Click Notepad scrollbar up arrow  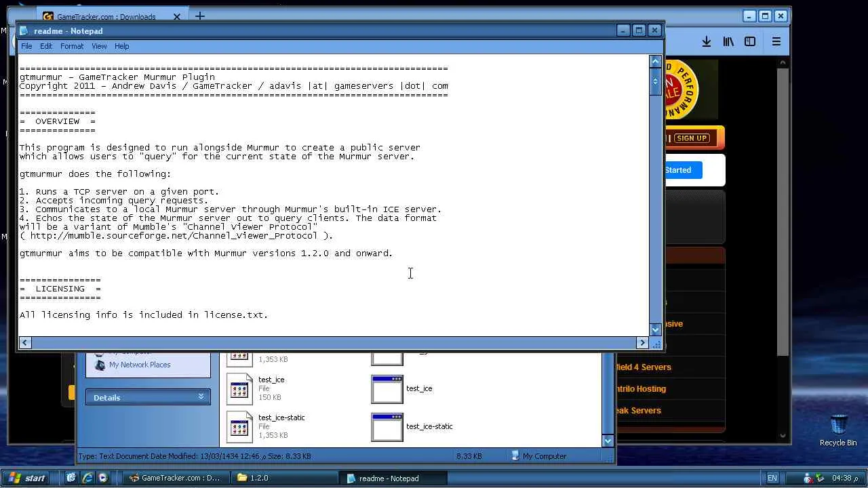655,61
